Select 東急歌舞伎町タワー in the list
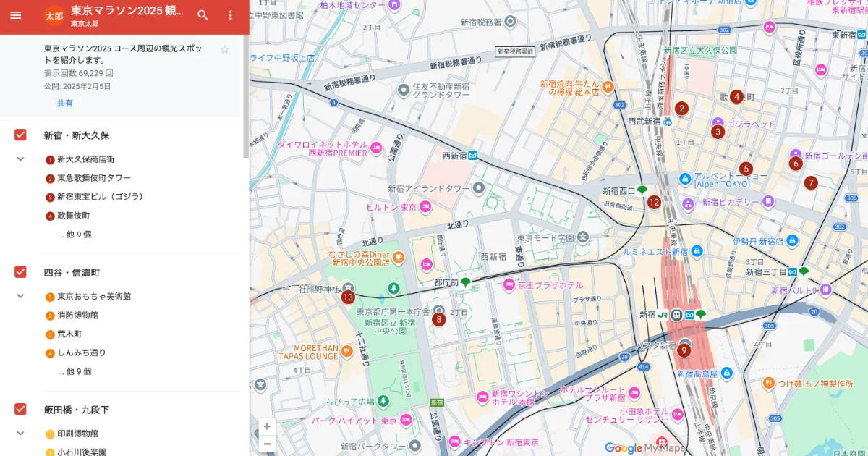This screenshot has width=868, height=456. click(x=94, y=178)
